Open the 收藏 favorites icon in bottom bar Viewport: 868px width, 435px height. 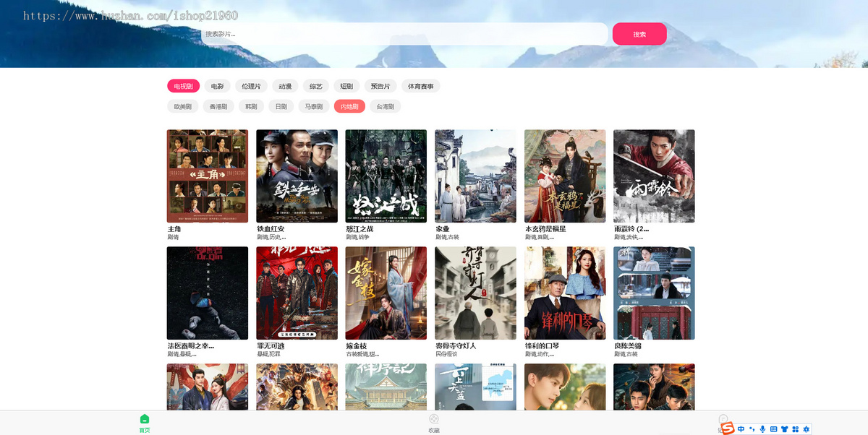coord(434,419)
